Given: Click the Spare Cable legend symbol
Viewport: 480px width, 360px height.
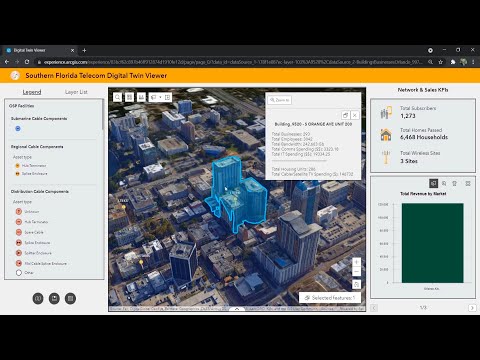Looking at the screenshot, I should tap(19, 232).
